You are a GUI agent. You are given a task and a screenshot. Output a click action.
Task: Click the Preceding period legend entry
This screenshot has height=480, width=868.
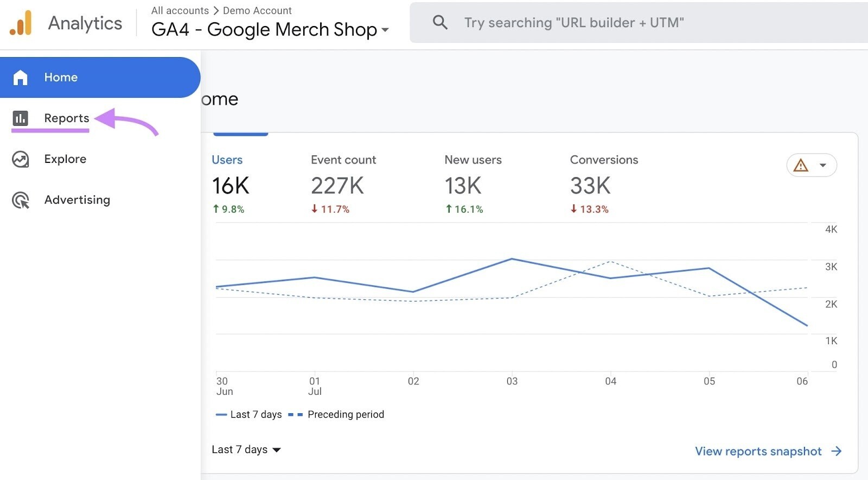coord(336,414)
